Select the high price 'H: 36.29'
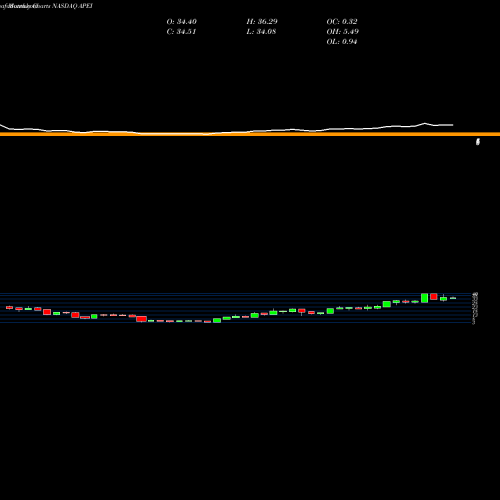This screenshot has height=500, width=500. point(262,22)
